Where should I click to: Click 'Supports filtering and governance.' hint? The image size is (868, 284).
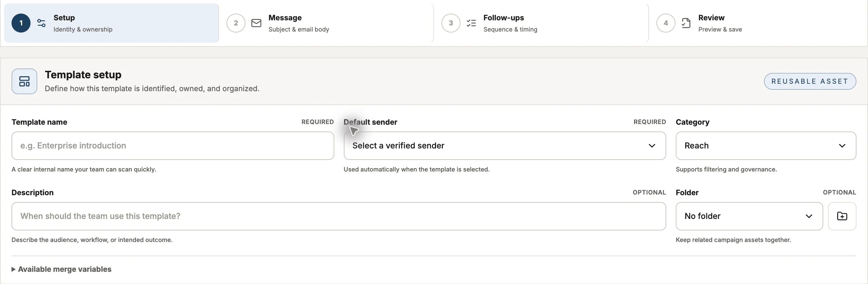(x=726, y=169)
